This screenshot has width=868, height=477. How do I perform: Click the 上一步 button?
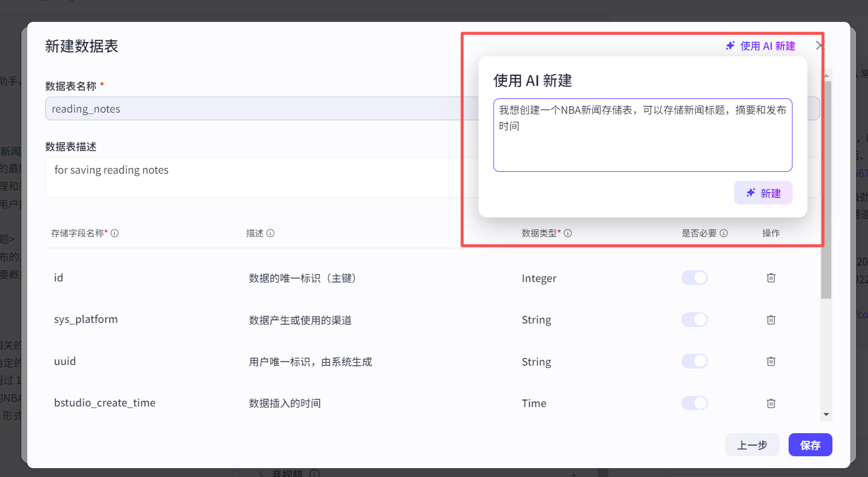[x=752, y=444]
